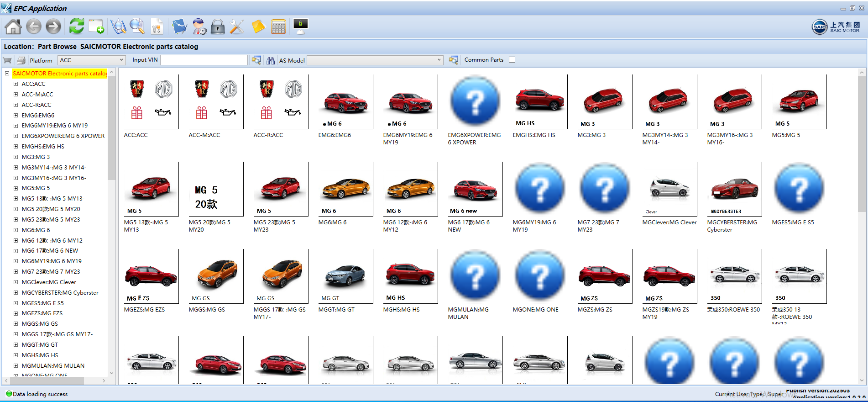Open the calculator icon
The height and width of the screenshot is (402, 868).
click(278, 27)
